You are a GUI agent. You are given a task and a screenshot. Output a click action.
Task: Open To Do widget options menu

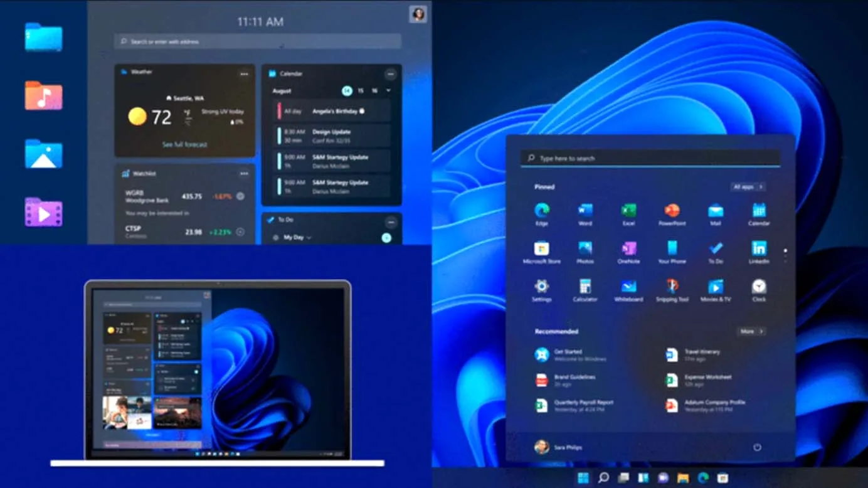[391, 221]
